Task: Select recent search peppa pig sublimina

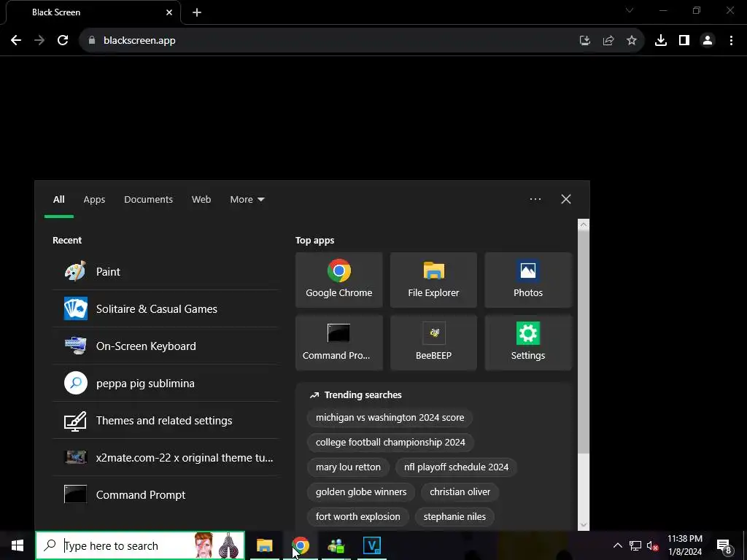Action: [166, 384]
